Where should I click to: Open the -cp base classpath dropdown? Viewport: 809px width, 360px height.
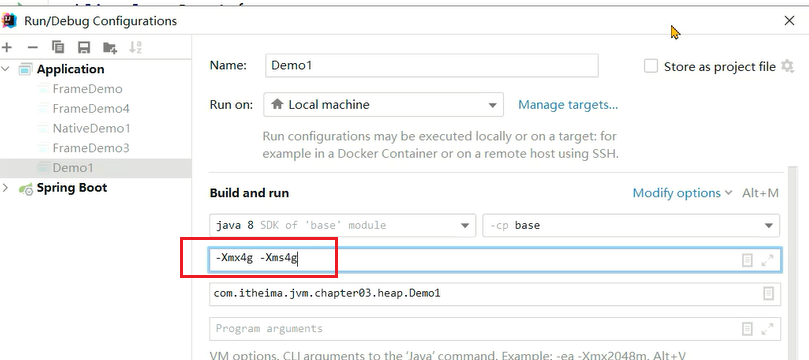pos(631,225)
